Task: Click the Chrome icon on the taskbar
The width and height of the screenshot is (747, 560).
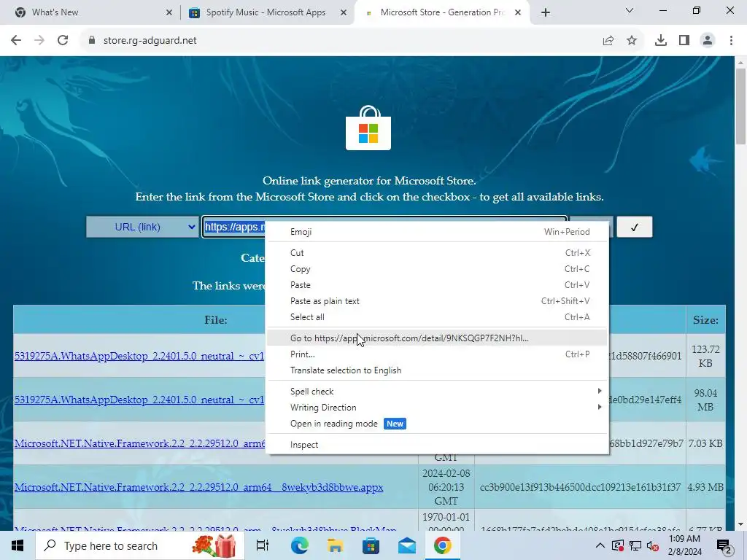Action: tap(443, 545)
